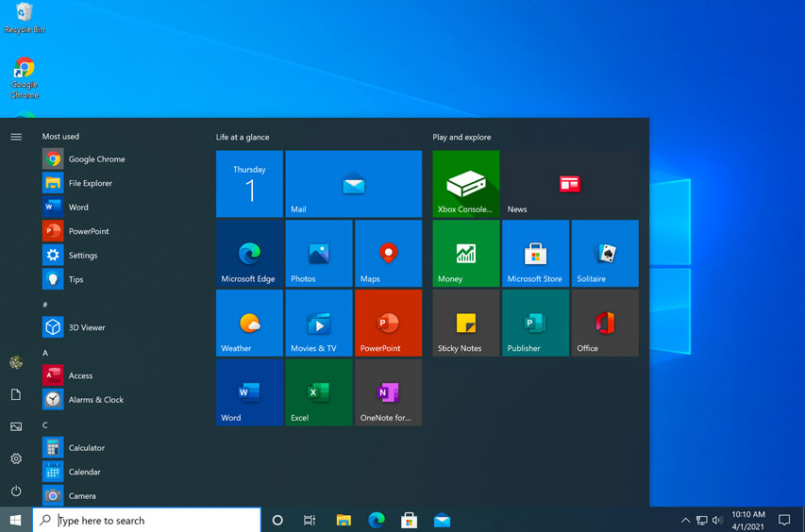Click the Windows Start button
The image size is (805, 532).
(16, 520)
